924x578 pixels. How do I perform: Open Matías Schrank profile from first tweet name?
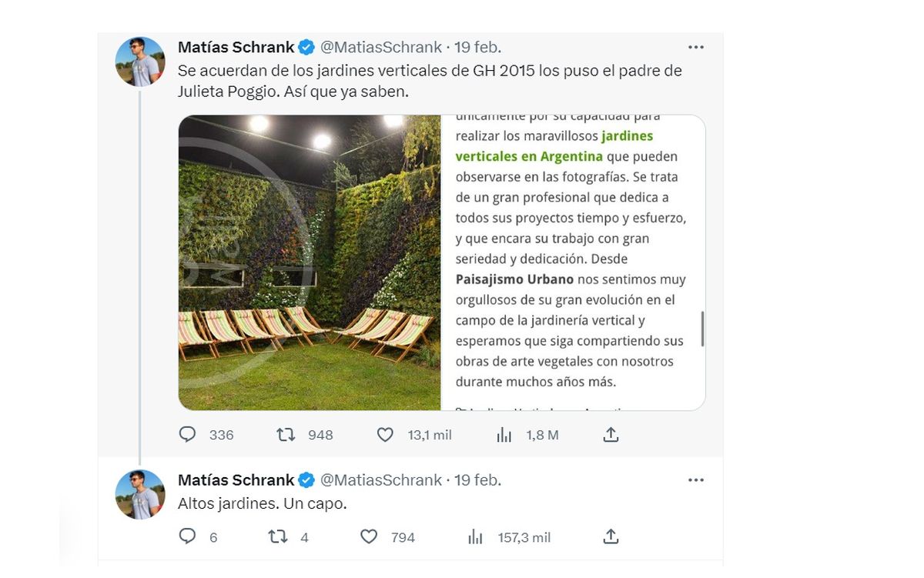click(236, 48)
